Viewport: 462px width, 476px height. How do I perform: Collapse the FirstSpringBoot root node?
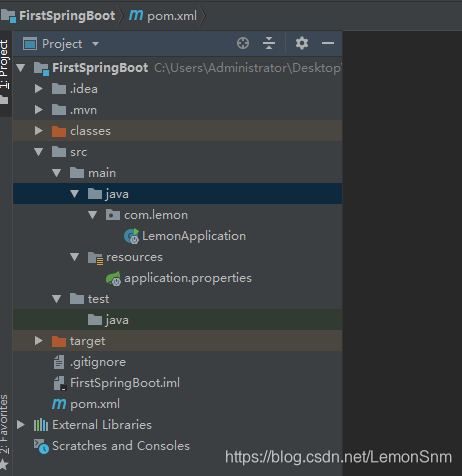pyautogui.click(x=21, y=68)
